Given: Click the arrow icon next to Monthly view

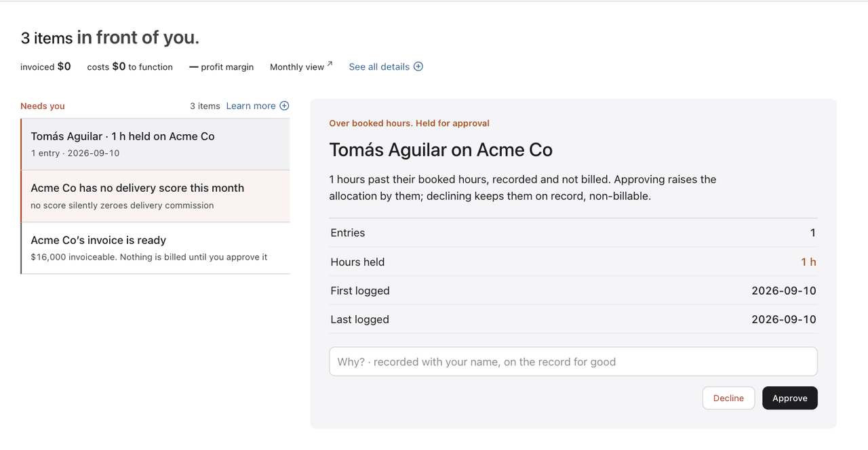Looking at the screenshot, I should [330, 64].
